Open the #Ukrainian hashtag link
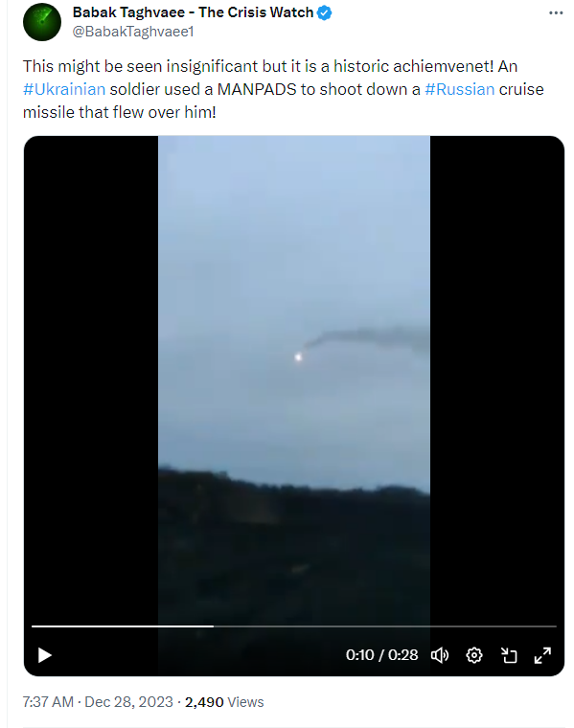The image size is (574, 728). coord(64,89)
